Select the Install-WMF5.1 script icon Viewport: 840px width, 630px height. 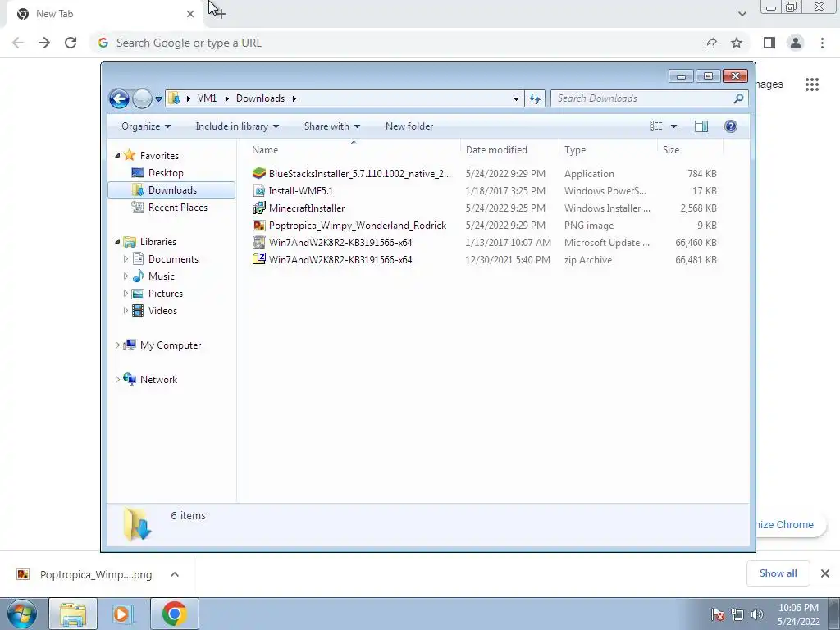(259, 190)
